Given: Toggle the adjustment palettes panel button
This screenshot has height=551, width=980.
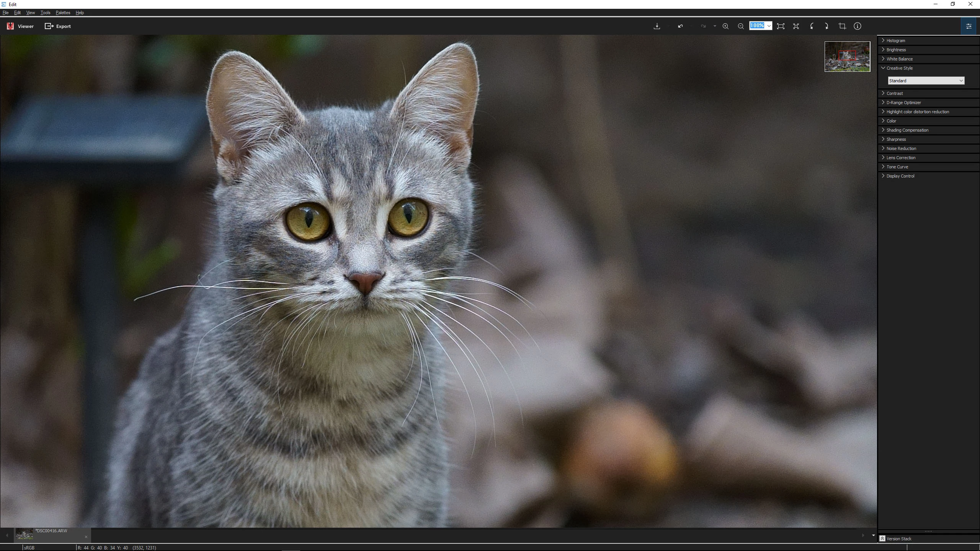Looking at the screenshot, I should (969, 26).
